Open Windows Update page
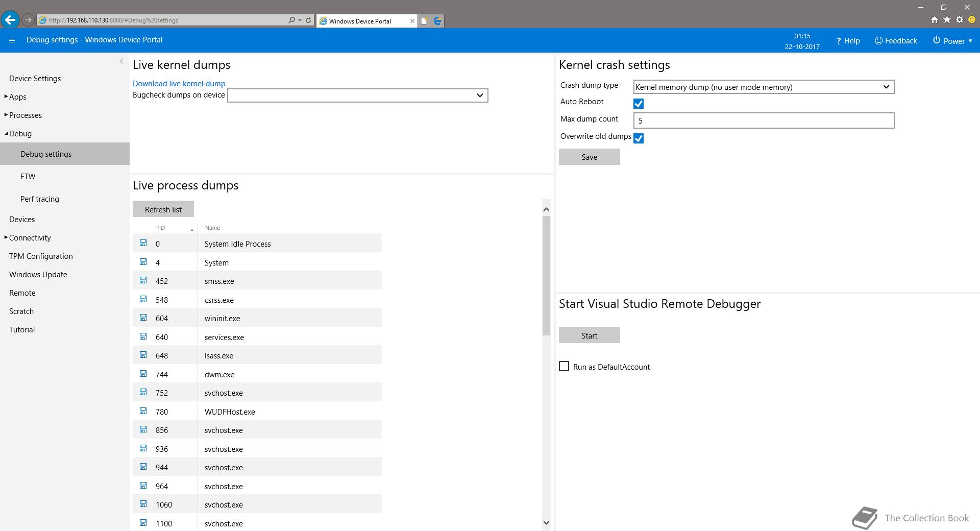980x531 pixels. (38, 274)
